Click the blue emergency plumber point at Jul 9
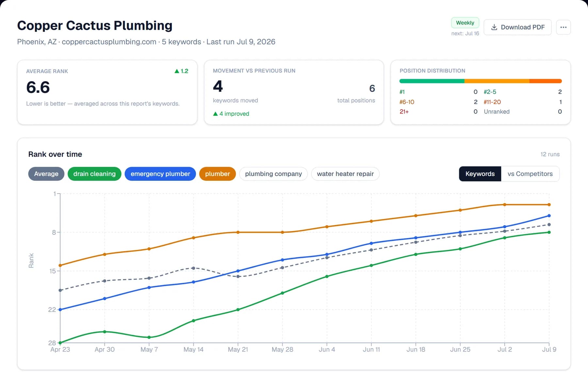This screenshot has height=377, width=588. pos(549,216)
